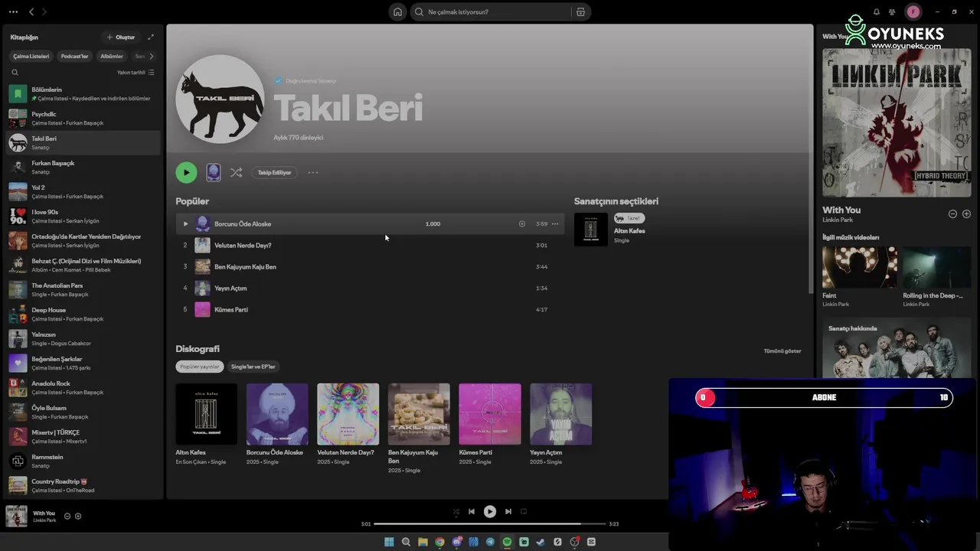Click Tümünü göster link
This screenshot has width=980, height=551.
click(x=782, y=351)
